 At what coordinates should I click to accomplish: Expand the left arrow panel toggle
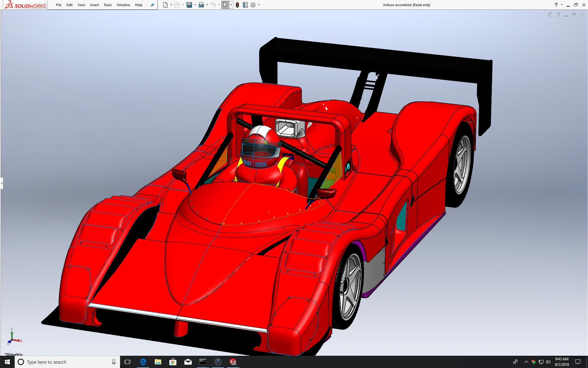[x=550, y=15]
